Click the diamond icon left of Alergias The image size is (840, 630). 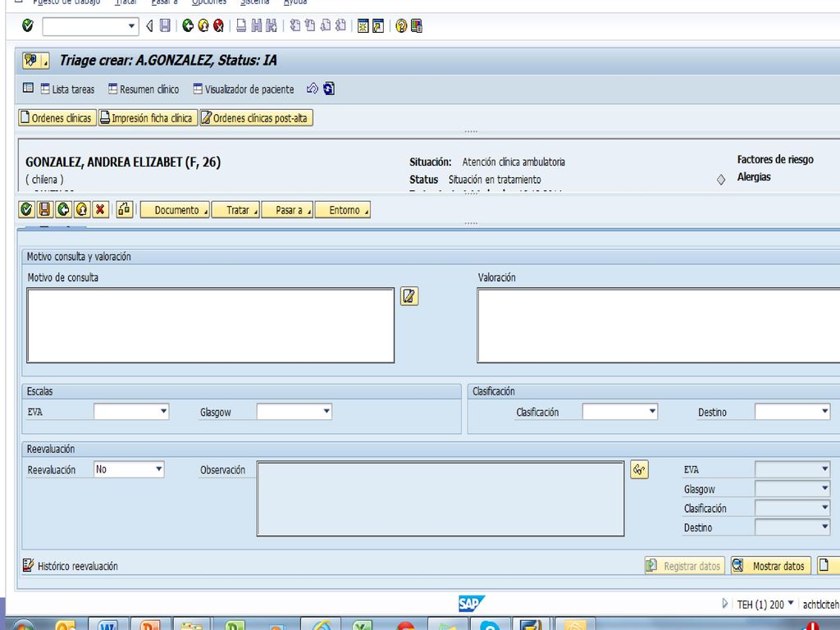721,180
